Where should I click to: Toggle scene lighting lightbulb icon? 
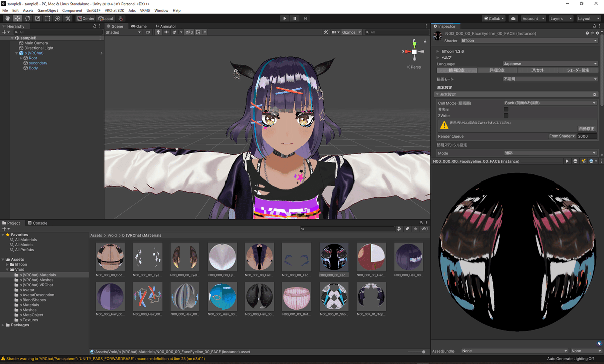pyautogui.click(x=159, y=32)
